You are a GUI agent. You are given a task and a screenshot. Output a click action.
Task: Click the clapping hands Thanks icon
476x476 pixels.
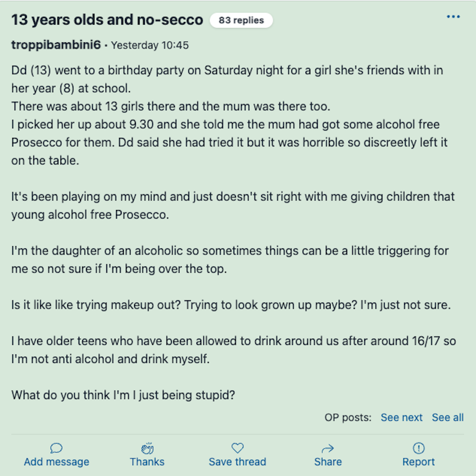point(147,448)
